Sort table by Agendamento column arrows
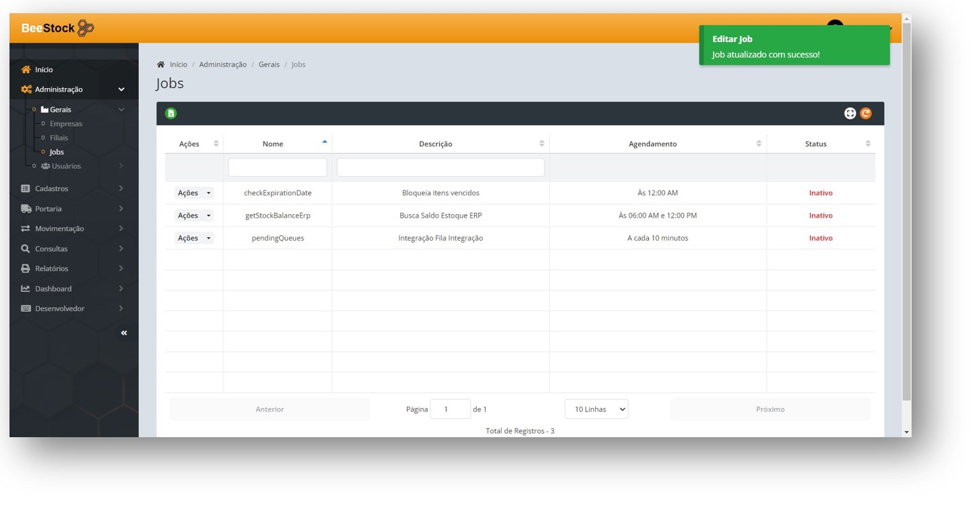The image size is (980, 507). click(x=759, y=144)
